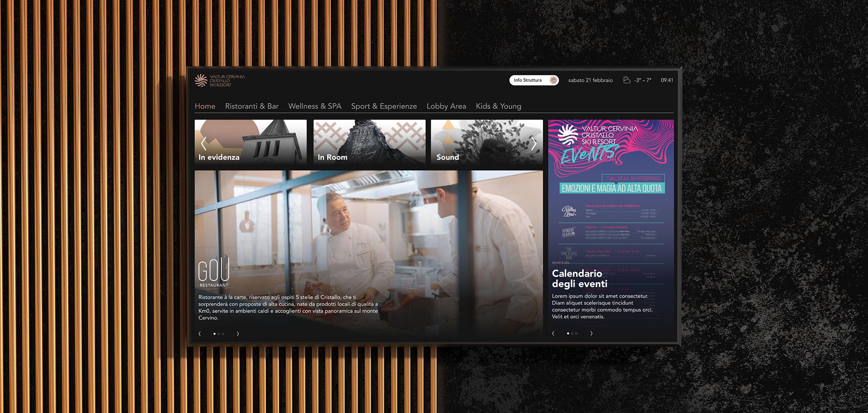Open the Sound tile
Viewport: 868px width, 413px height.
486,142
